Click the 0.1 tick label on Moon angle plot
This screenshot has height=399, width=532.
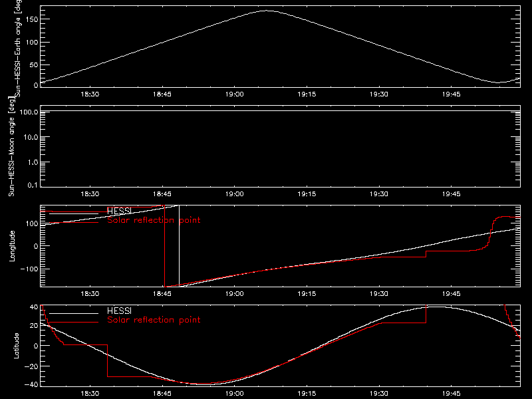33,186
